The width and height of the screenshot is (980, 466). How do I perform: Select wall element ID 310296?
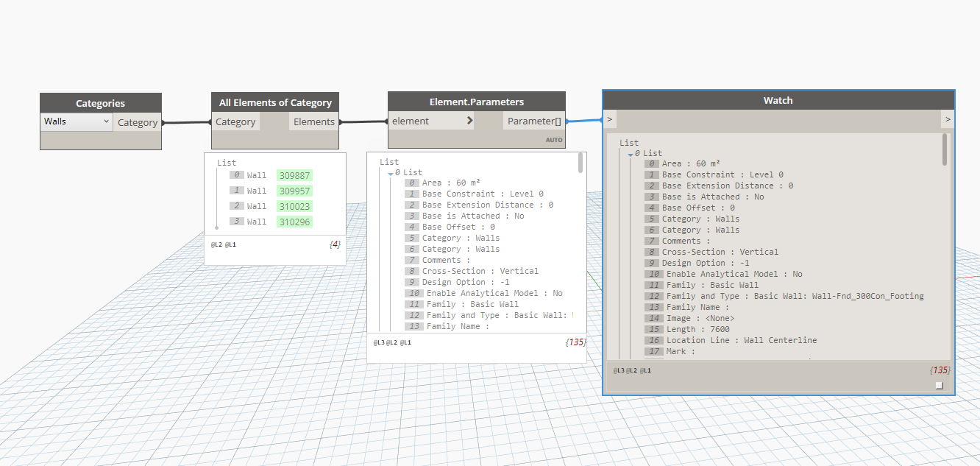(294, 222)
